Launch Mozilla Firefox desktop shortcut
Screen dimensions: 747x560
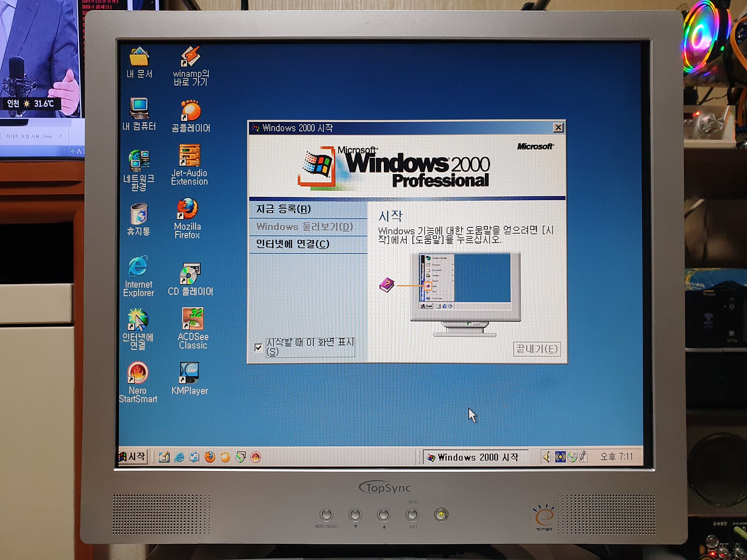[188, 218]
